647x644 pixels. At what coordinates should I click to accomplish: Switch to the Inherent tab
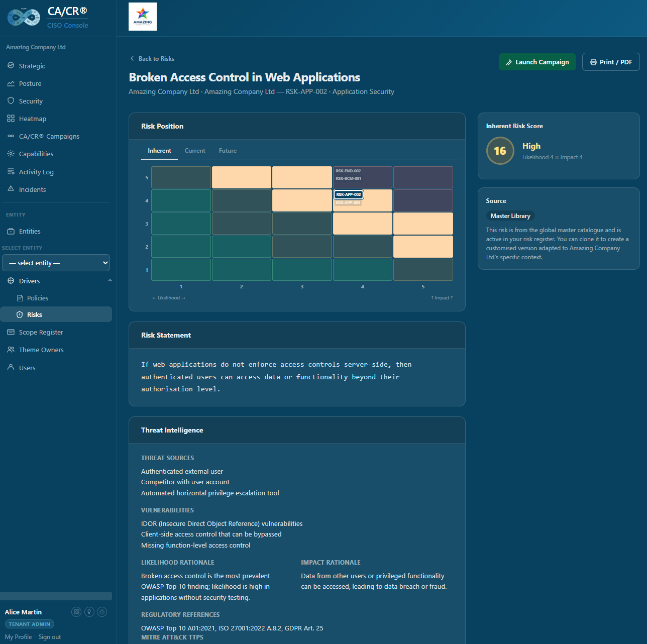click(159, 151)
